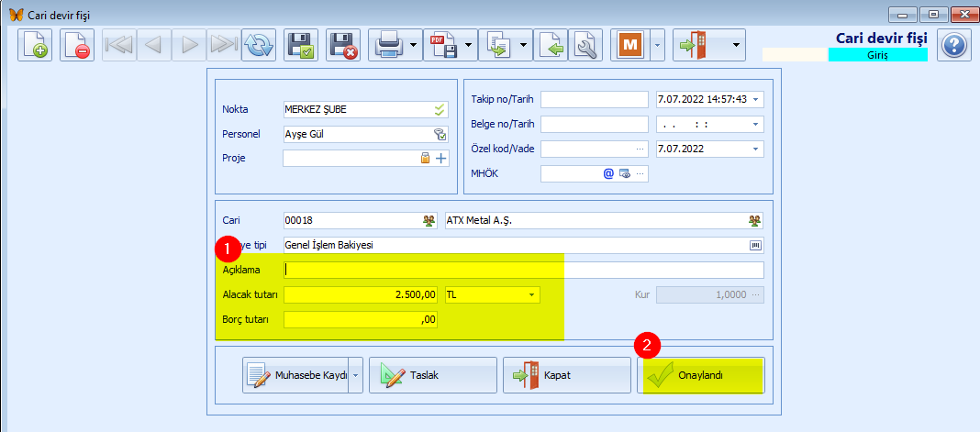Open the Cari code people lookup icon
The height and width of the screenshot is (432, 980).
(x=429, y=220)
